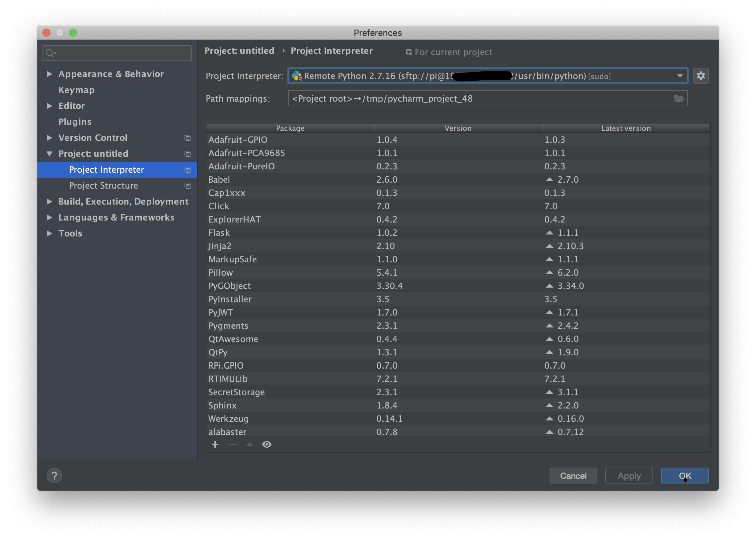Click the upgrade arrow next to QtPy 1.9.0
The width and height of the screenshot is (756, 540).
pos(549,352)
